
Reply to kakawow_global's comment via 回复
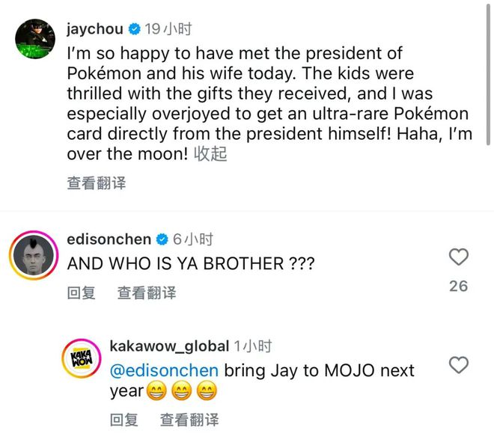point(124,420)
